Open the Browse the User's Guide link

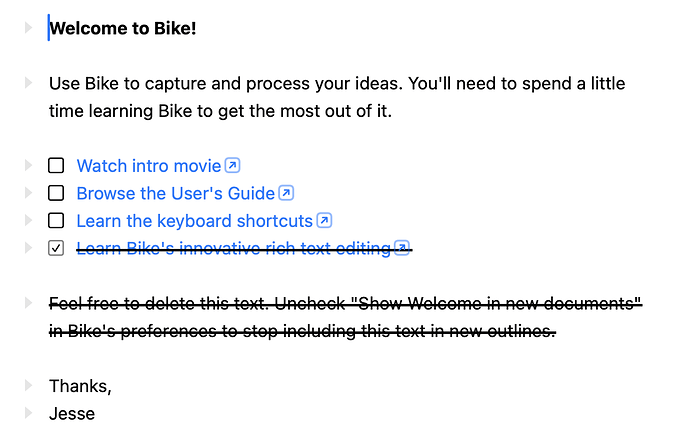tap(176, 193)
